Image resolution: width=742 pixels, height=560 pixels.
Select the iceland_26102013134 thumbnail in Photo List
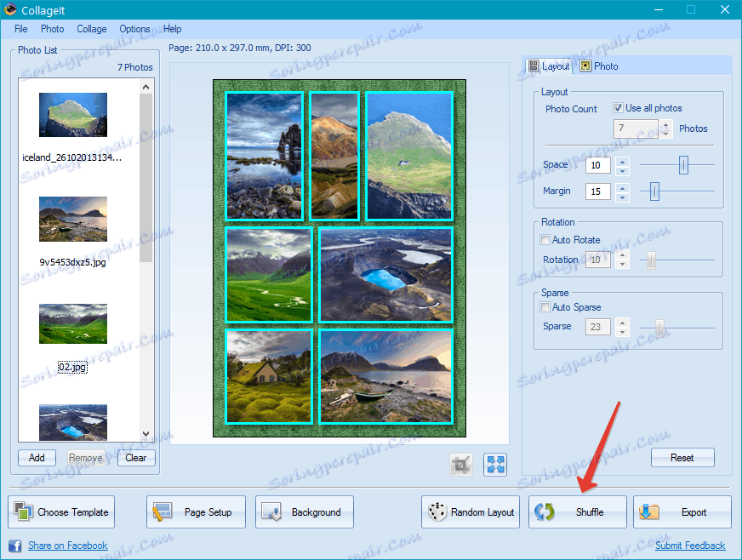pyautogui.click(x=73, y=115)
